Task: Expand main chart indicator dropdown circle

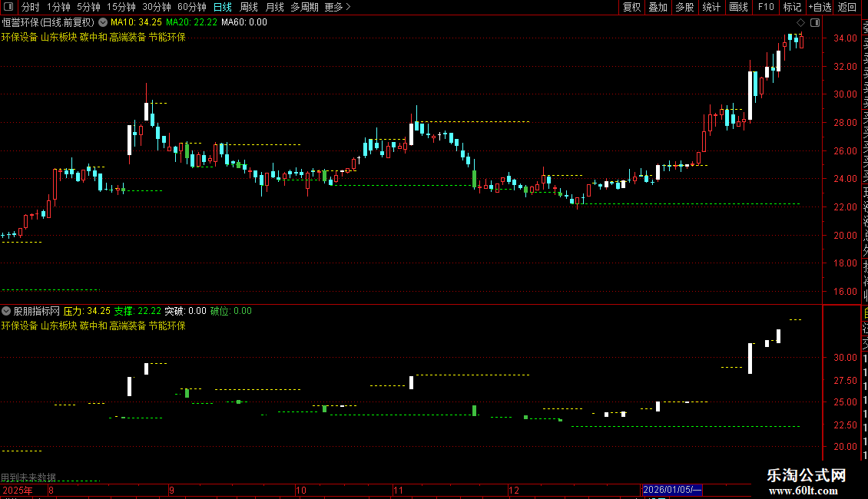Action: point(103,22)
